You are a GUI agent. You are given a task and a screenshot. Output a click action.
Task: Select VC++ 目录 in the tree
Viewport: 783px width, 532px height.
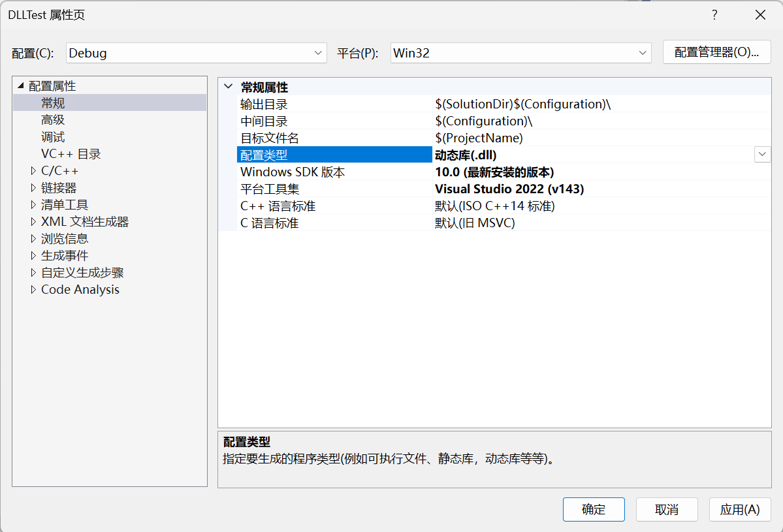pos(71,153)
